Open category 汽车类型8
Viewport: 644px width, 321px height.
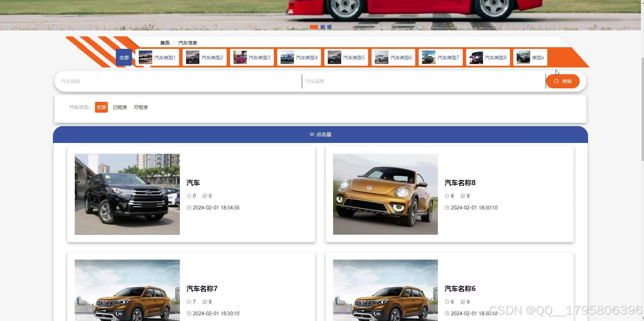point(488,57)
